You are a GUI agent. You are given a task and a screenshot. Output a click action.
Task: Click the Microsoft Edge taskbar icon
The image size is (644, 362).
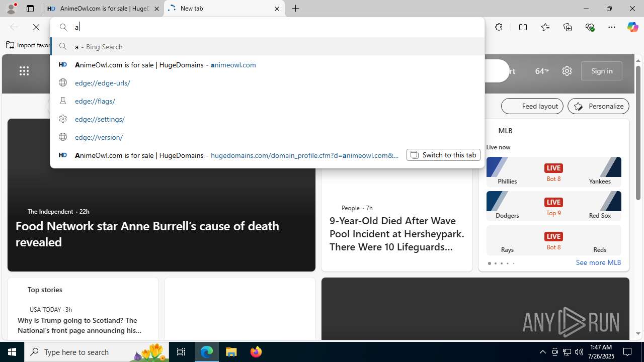207,352
